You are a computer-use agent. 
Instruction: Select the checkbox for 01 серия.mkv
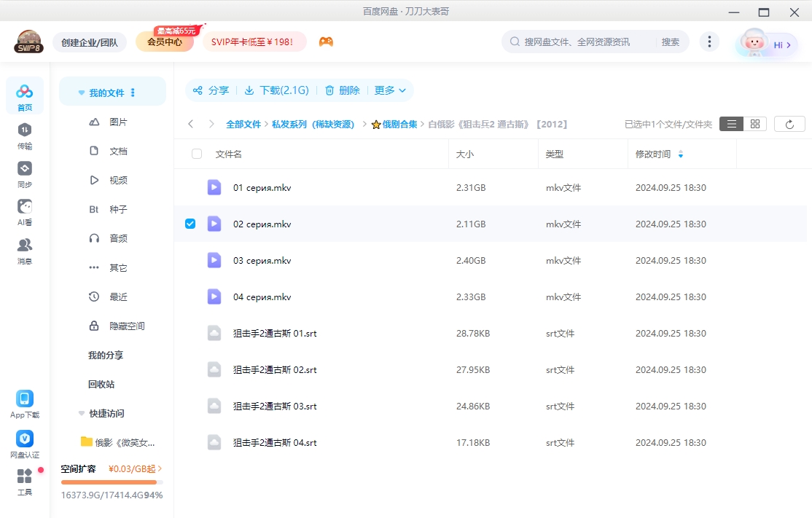coord(190,187)
